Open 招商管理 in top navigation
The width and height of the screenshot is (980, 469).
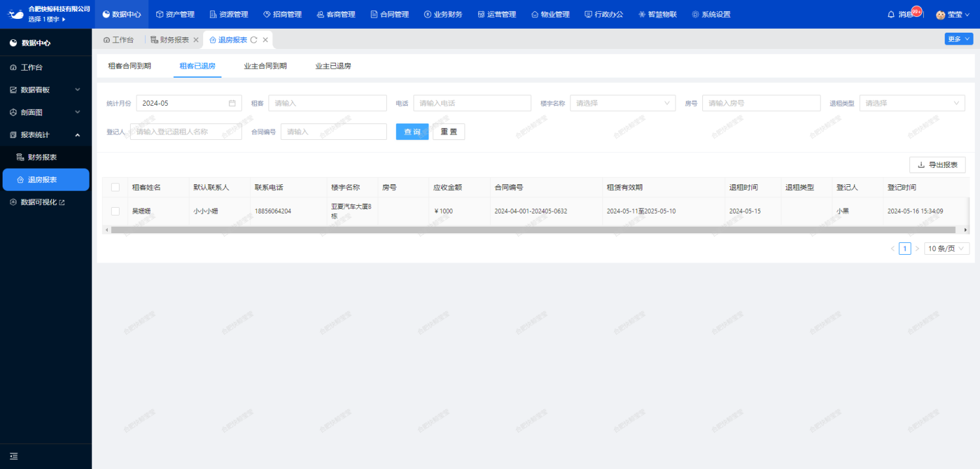[282, 14]
